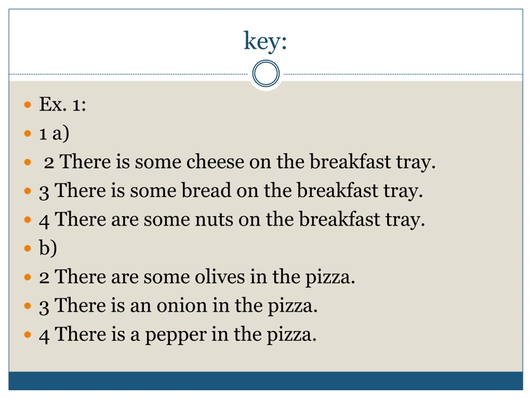This screenshot has height=399, width=532.
Task: Click the orange bullet before the olives sentence
Action: coord(28,277)
